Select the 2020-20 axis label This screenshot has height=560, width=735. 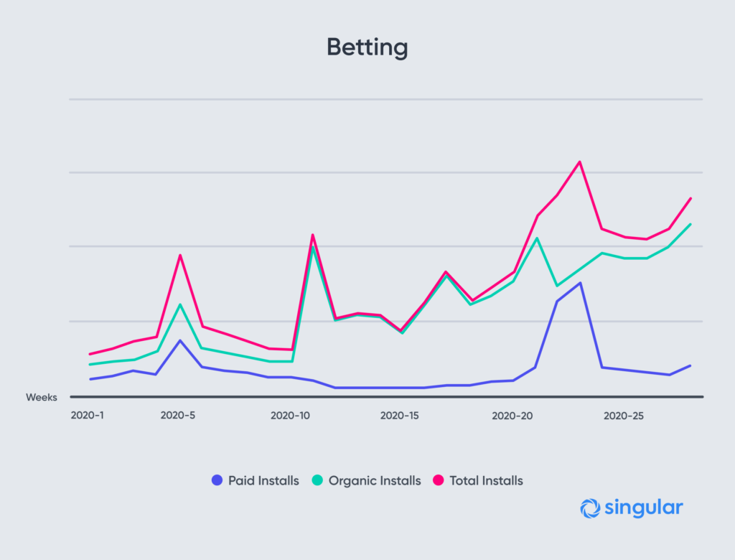(x=512, y=416)
